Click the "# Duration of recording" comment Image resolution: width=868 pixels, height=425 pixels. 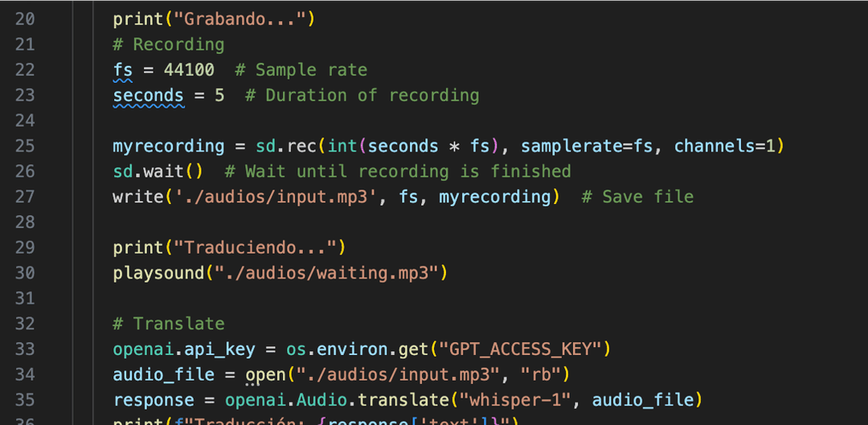click(362, 96)
